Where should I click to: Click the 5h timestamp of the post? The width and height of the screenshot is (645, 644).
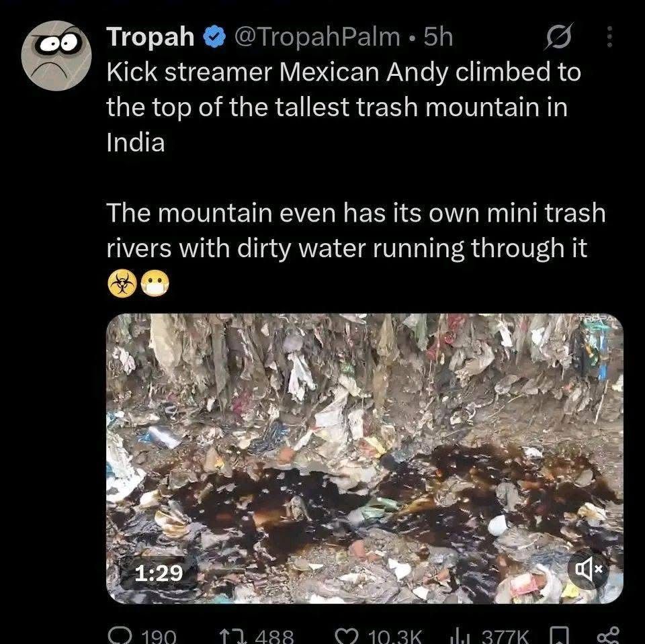click(x=439, y=37)
